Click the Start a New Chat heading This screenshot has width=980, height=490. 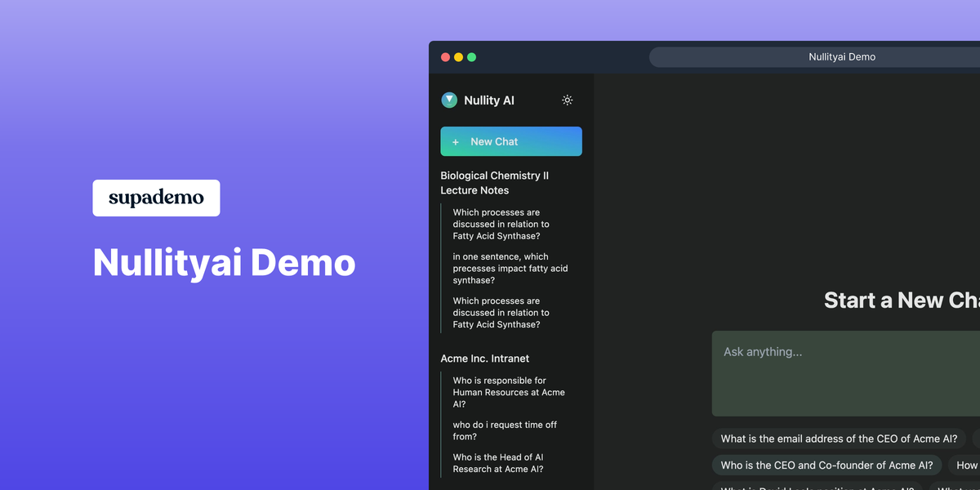902,301
